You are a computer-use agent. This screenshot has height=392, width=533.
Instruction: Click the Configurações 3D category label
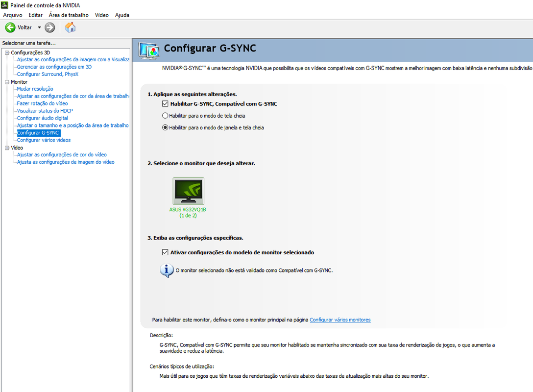(x=30, y=53)
